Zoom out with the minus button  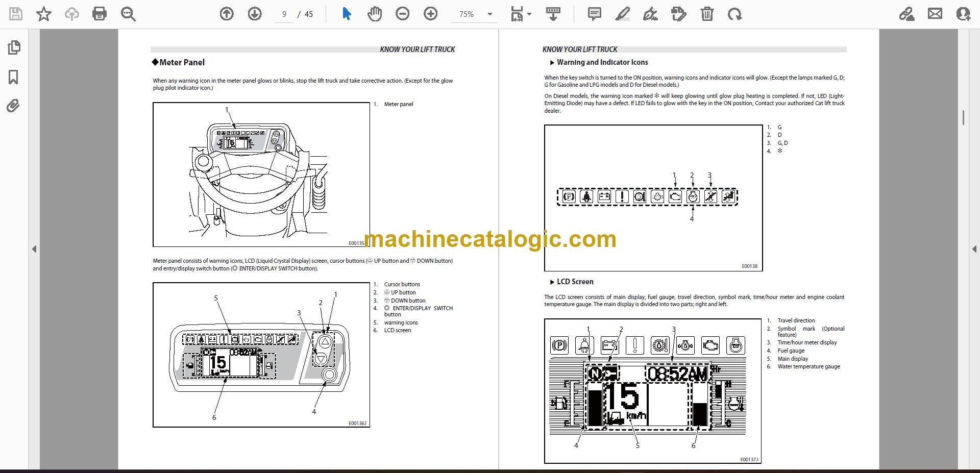tap(403, 14)
